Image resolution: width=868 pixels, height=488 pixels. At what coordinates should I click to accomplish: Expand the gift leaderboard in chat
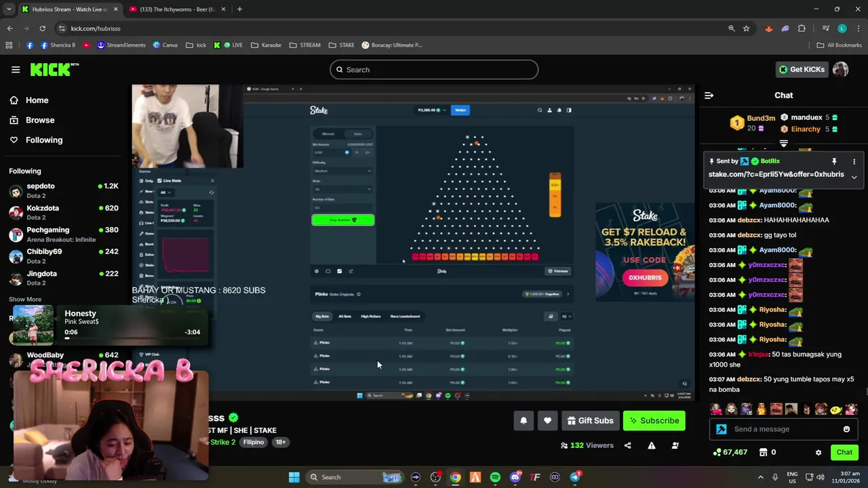783,144
